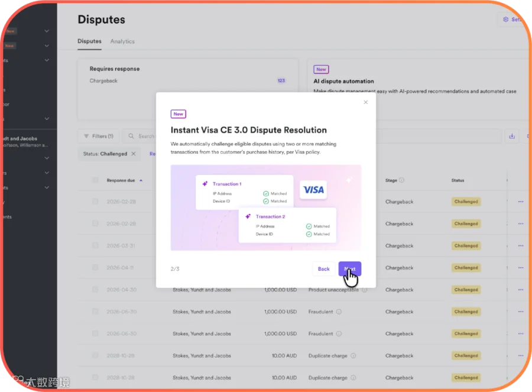Expand the second sidebar item marked New

pos(47,46)
